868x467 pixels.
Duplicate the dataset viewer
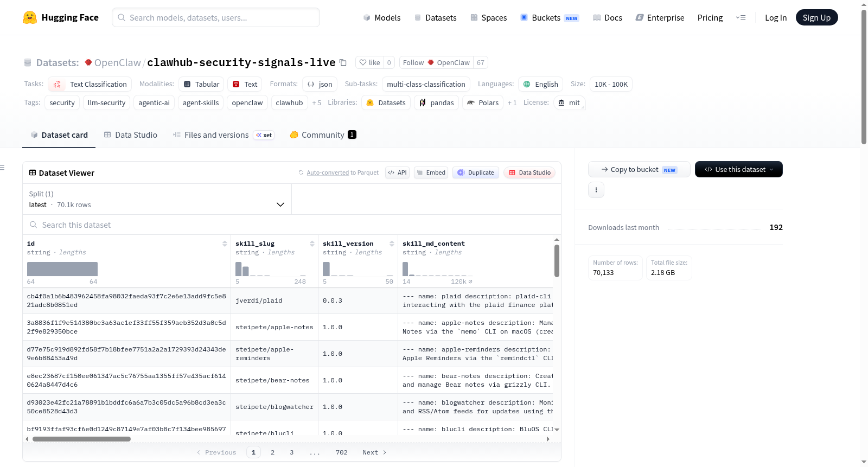476,172
